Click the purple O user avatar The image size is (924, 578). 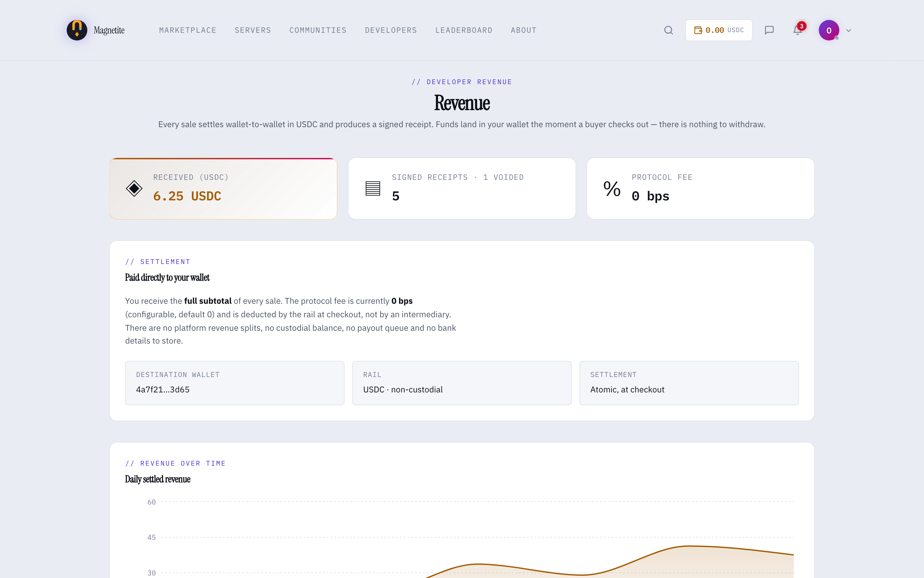(828, 30)
